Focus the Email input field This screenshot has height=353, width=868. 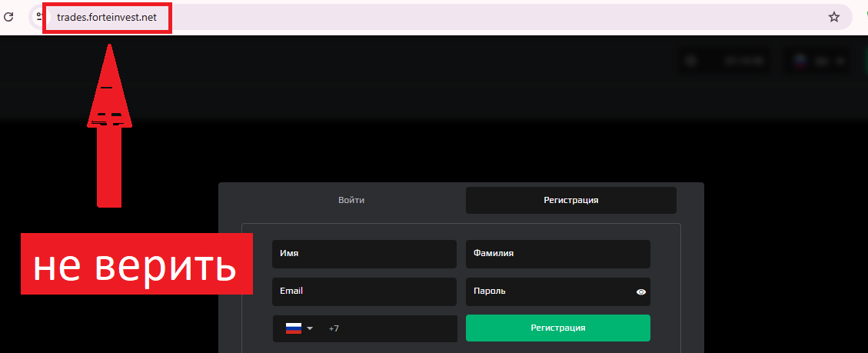tap(364, 291)
